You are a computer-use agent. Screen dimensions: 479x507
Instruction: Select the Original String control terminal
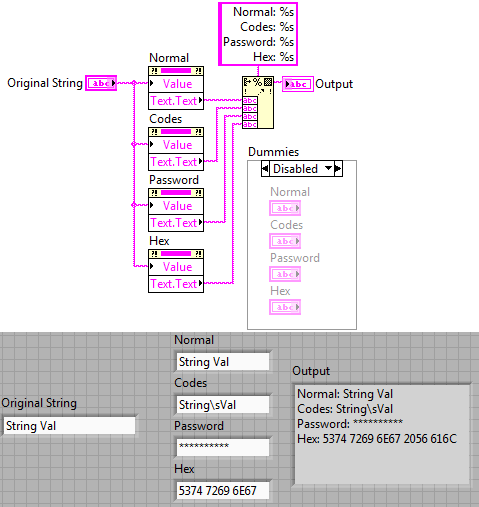click(x=101, y=83)
